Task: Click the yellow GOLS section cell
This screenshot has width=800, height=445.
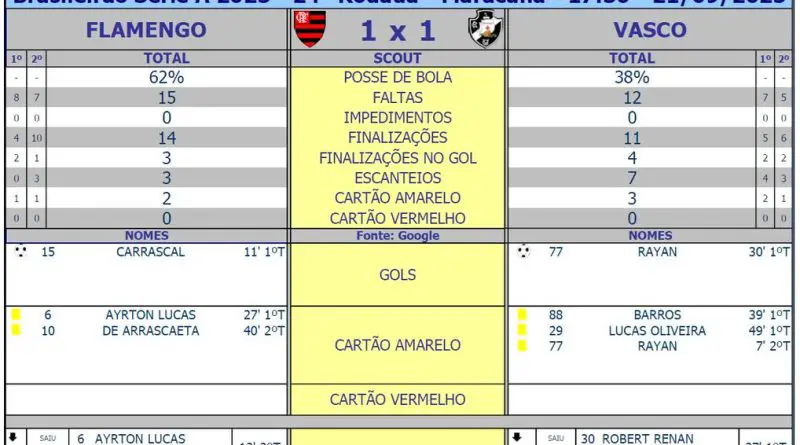Action: (397, 275)
